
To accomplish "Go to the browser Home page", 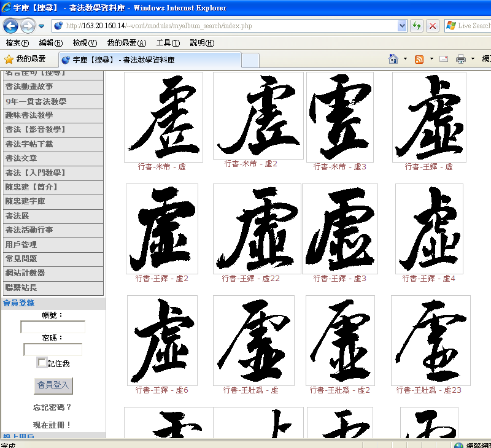I will click(x=393, y=59).
